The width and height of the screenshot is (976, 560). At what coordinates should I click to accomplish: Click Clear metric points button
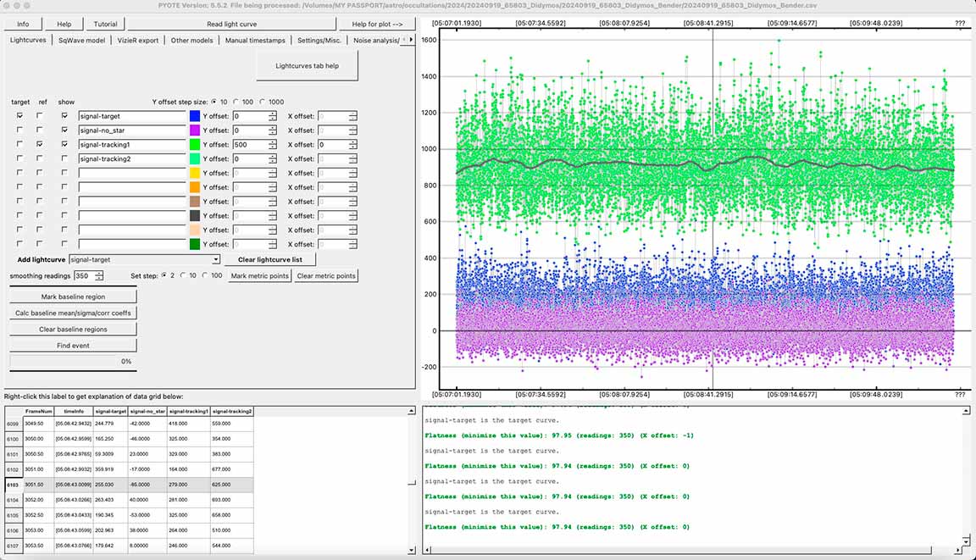(326, 275)
